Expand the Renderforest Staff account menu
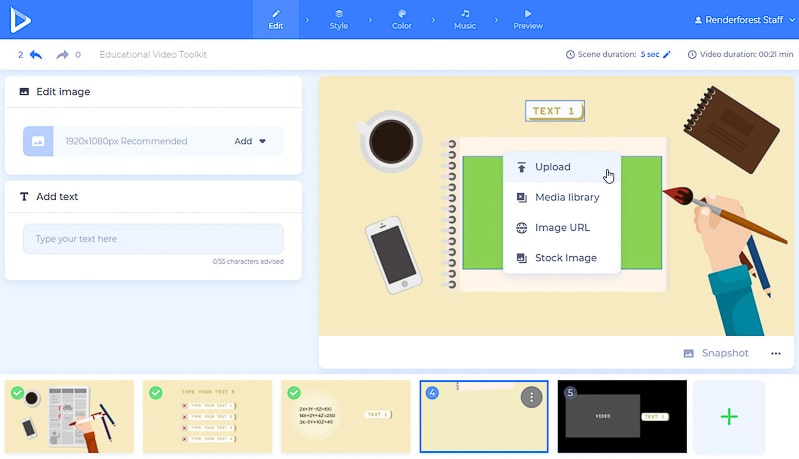The width and height of the screenshot is (799, 459). tap(744, 20)
